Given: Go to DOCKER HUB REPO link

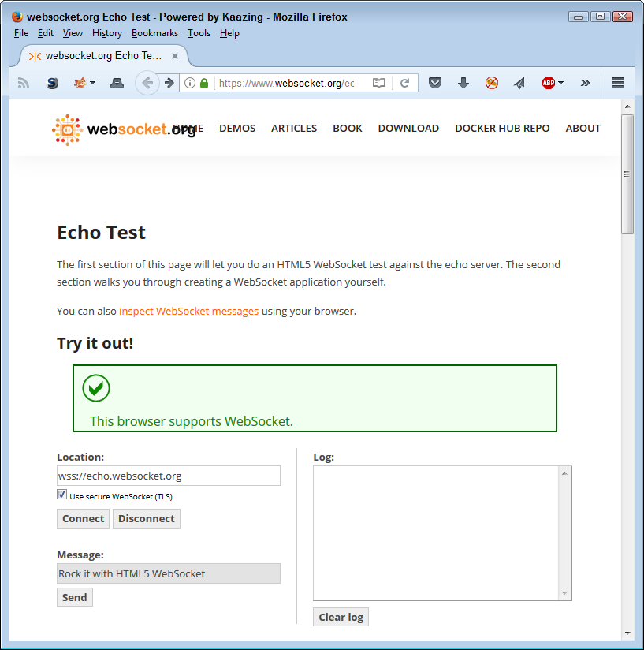Looking at the screenshot, I should pos(502,129).
